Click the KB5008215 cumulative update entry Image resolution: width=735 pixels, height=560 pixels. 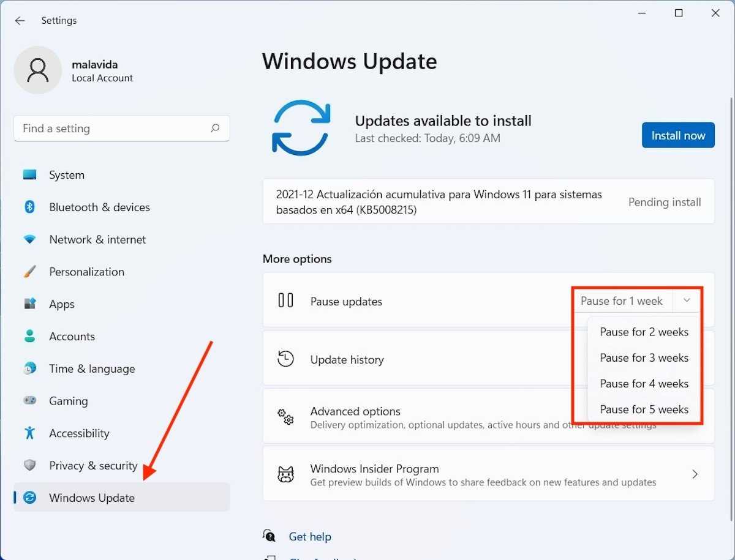[488, 202]
